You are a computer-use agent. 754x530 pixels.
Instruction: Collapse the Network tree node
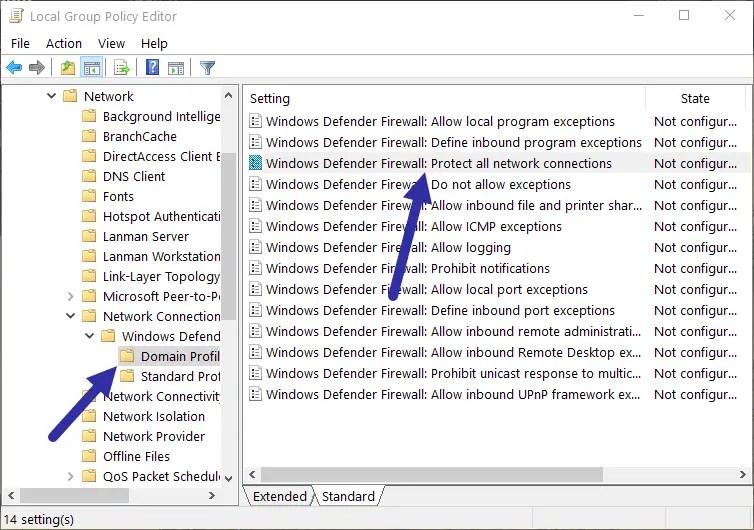point(51,96)
